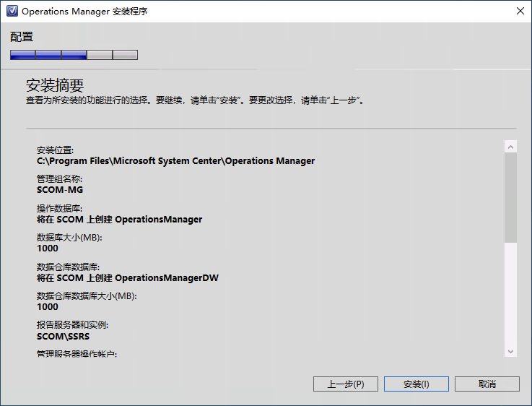Click the SCOM\SSRS report server value

pyautogui.click(x=63, y=337)
